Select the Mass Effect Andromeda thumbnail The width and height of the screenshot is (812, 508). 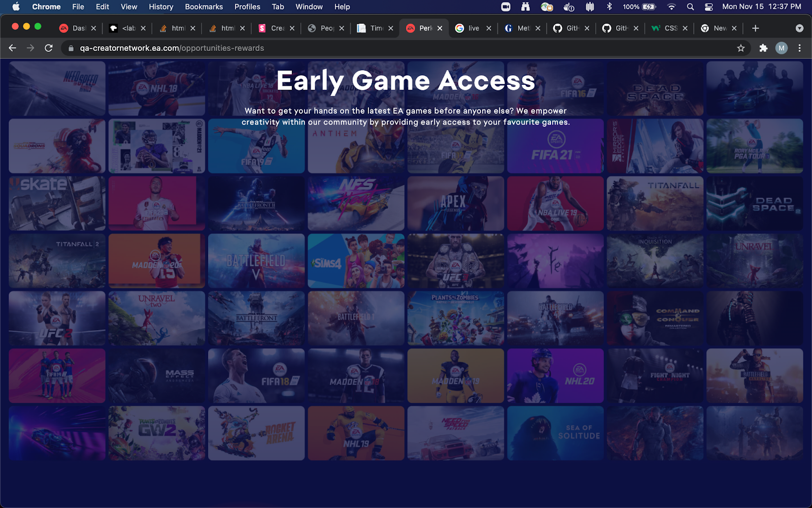point(157,376)
